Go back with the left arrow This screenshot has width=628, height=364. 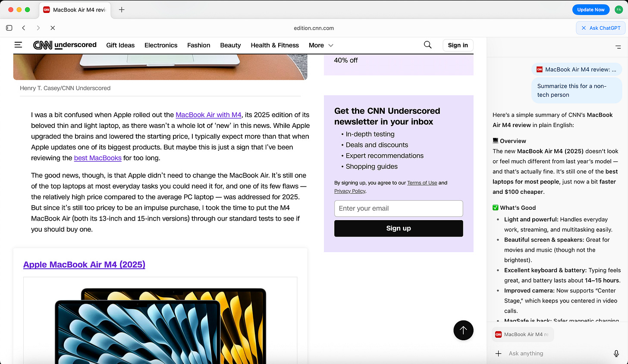coord(24,28)
